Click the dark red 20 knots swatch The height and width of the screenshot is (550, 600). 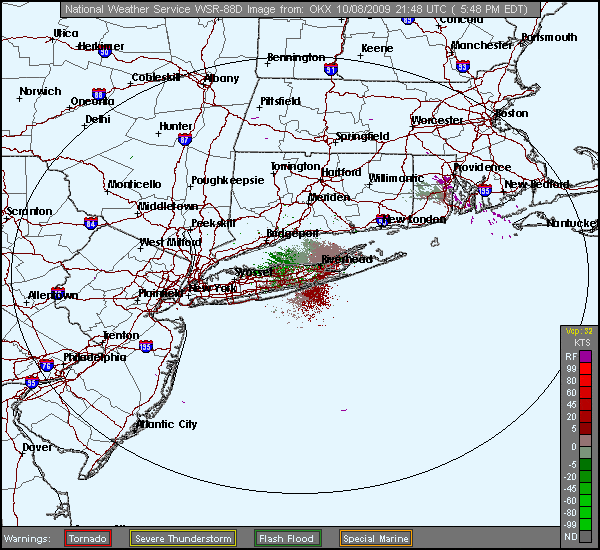click(x=585, y=416)
